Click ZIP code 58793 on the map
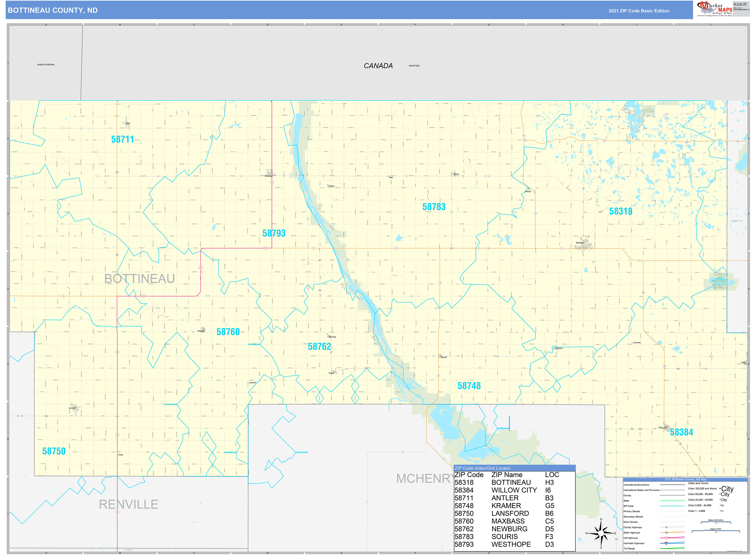The width and height of the screenshot is (756, 555). [x=274, y=233]
